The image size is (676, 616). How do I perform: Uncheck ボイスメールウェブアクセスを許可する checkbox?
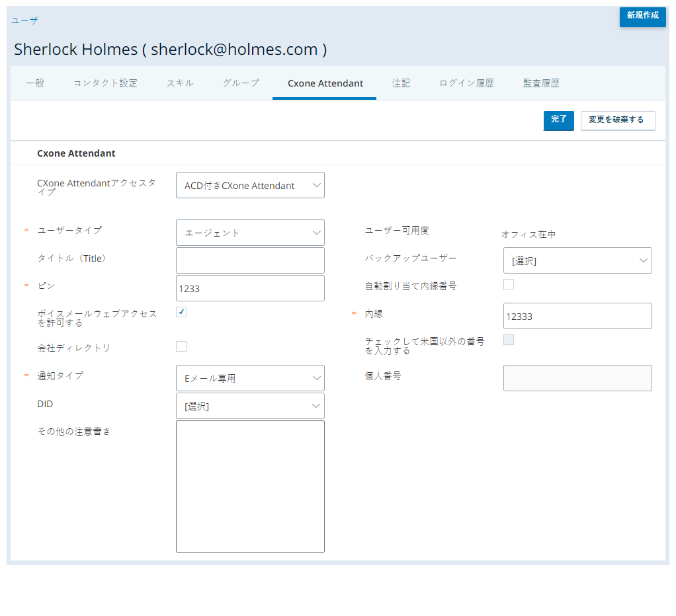click(x=181, y=312)
